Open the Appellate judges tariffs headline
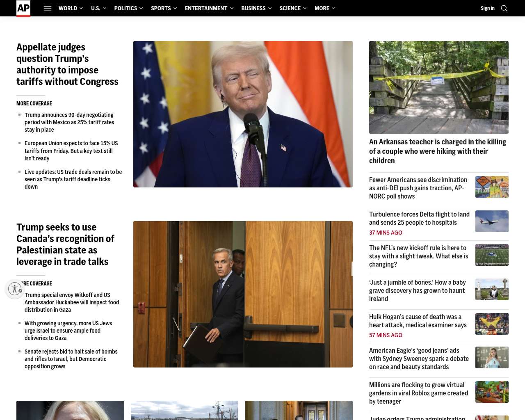The width and height of the screenshot is (525, 420). [67, 64]
